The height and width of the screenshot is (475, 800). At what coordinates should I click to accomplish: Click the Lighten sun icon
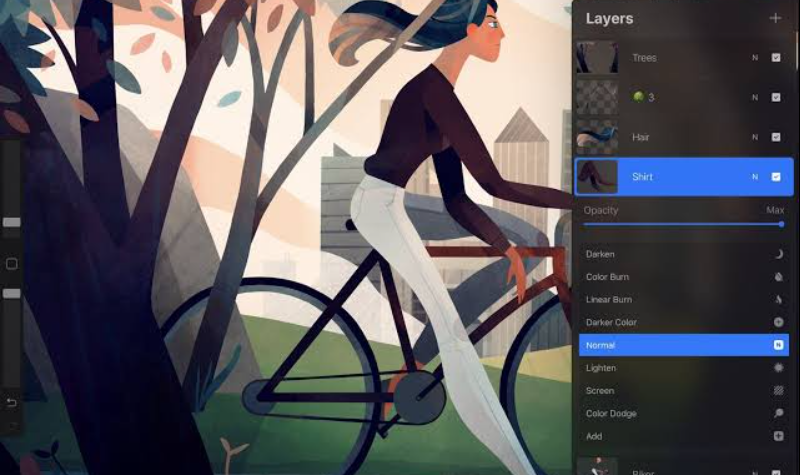[x=778, y=368]
